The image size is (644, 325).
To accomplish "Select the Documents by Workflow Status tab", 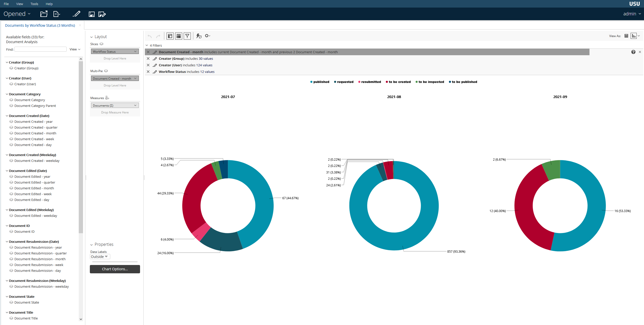I will (x=40, y=25).
